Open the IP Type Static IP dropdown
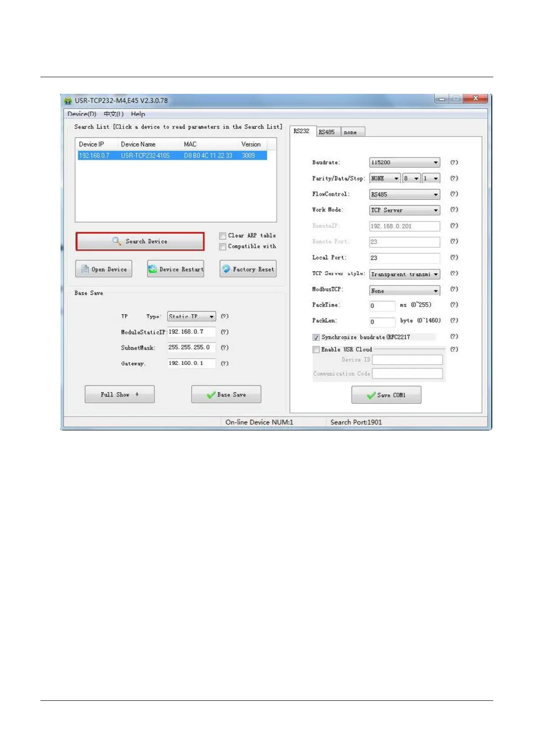This screenshot has width=535, height=756. coord(191,316)
